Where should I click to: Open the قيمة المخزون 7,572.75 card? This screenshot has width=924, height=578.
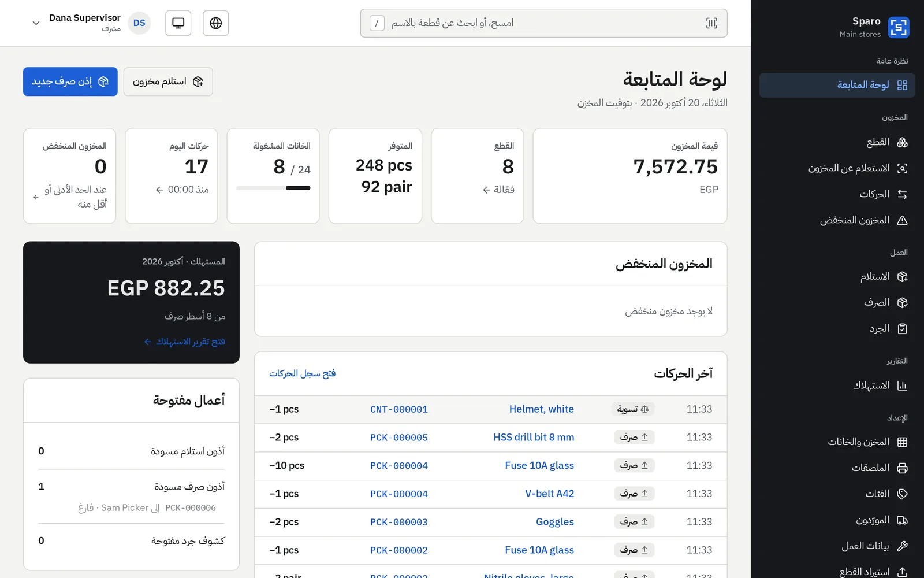[629, 176]
